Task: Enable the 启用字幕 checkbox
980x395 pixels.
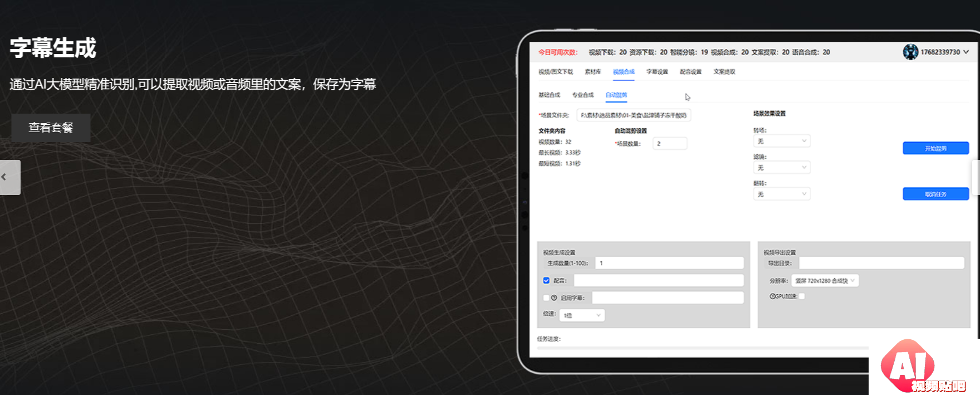Action: [x=546, y=298]
